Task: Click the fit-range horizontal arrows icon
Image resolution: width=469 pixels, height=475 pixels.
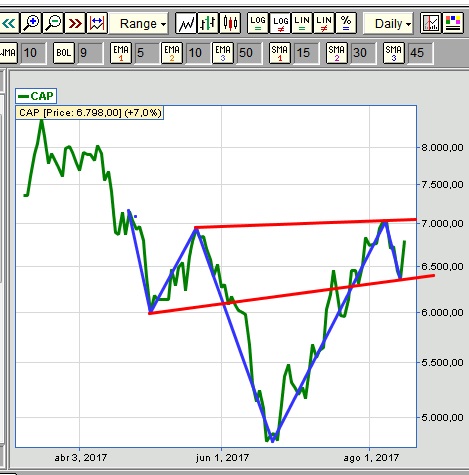Action: tap(97, 23)
